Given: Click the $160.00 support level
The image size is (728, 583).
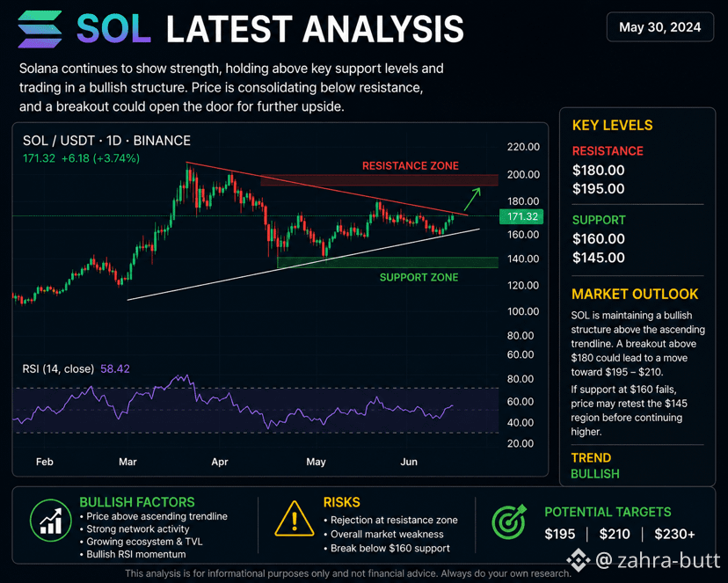Looking at the screenshot, I should point(599,239).
